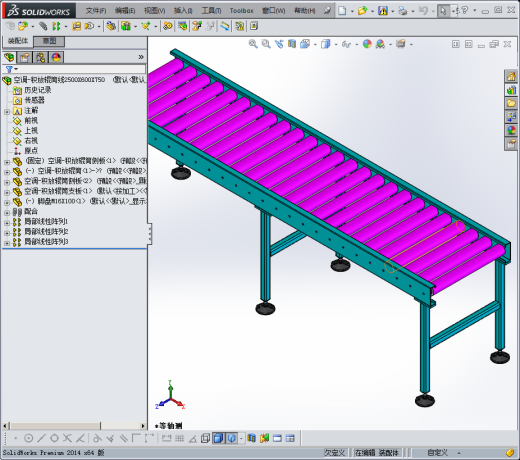Click the Help question mark icon

click(x=465, y=11)
